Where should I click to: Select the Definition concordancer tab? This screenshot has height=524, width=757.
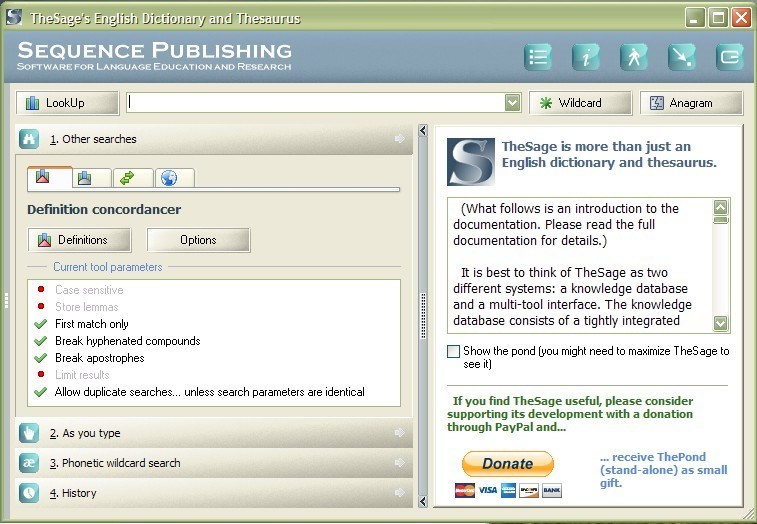(x=50, y=177)
